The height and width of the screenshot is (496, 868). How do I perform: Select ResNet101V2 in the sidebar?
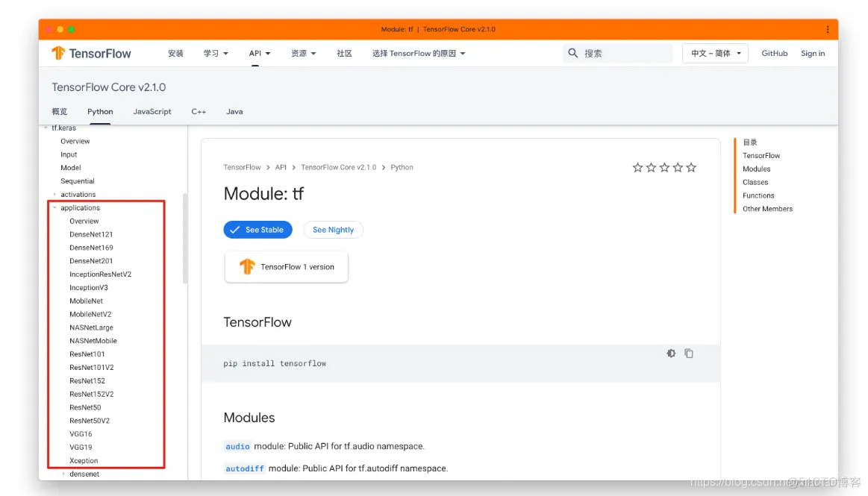[x=91, y=367]
